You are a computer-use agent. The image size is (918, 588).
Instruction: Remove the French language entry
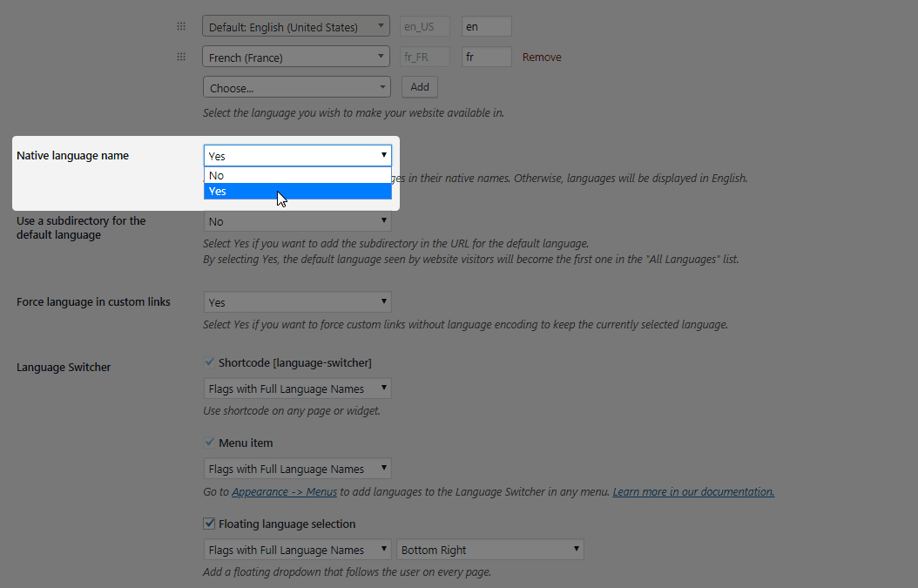pyautogui.click(x=542, y=57)
